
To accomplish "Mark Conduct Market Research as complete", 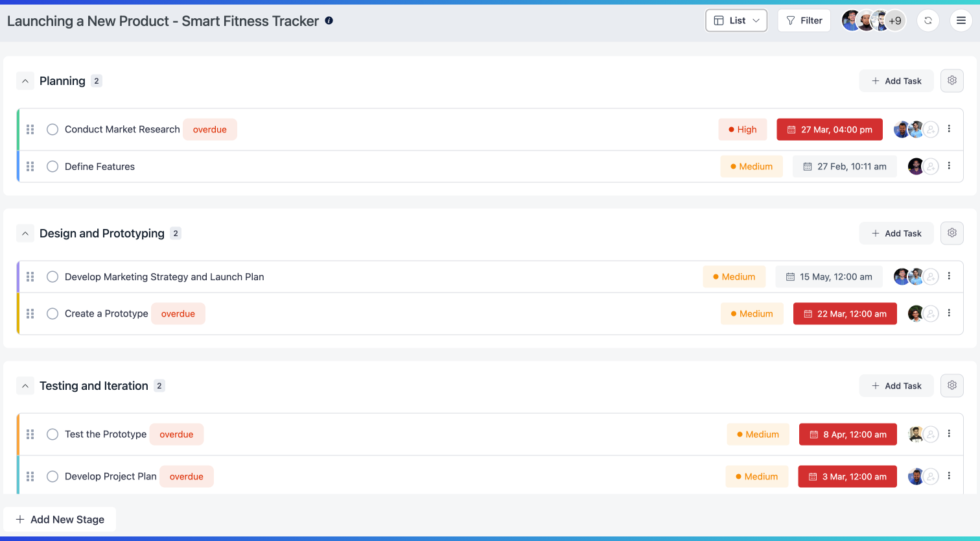I will (x=52, y=130).
